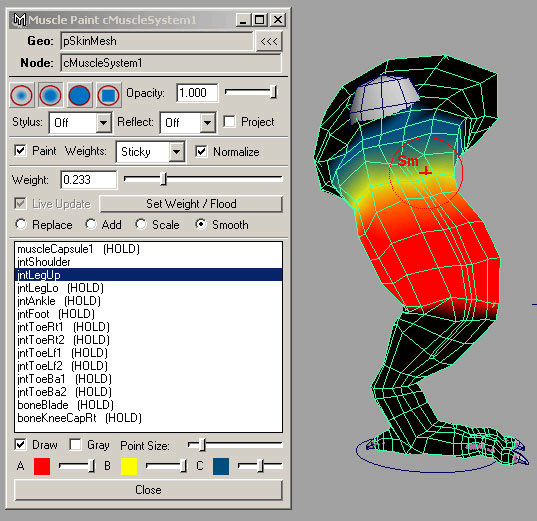Click the red A color swatch
Viewport: 537px width, 521px height.
(x=42, y=466)
